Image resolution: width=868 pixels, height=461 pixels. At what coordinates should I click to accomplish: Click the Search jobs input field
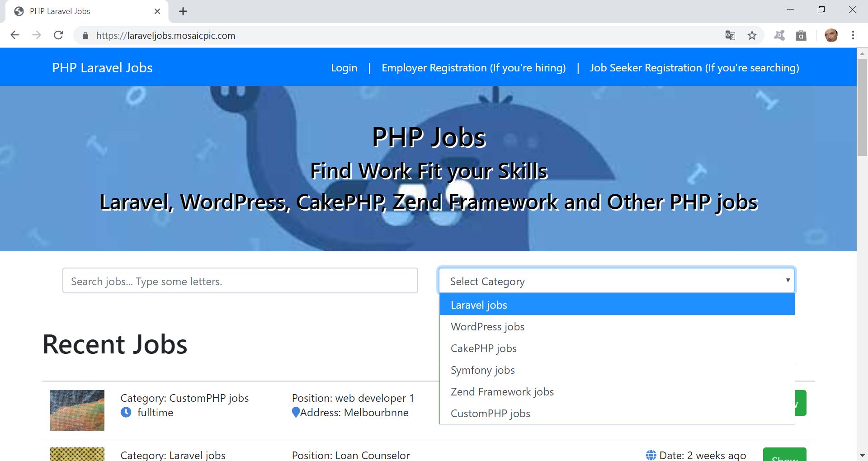point(240,281)
